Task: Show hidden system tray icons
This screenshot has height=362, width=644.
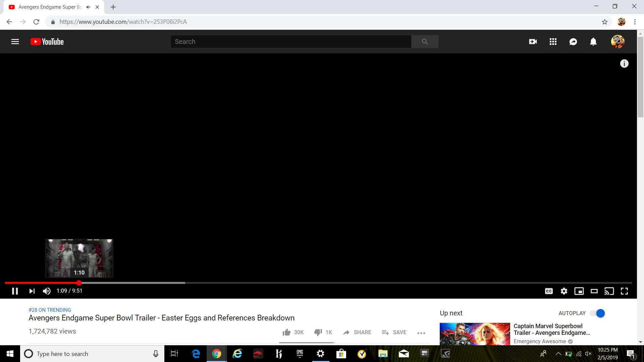Action: [558, 354]
